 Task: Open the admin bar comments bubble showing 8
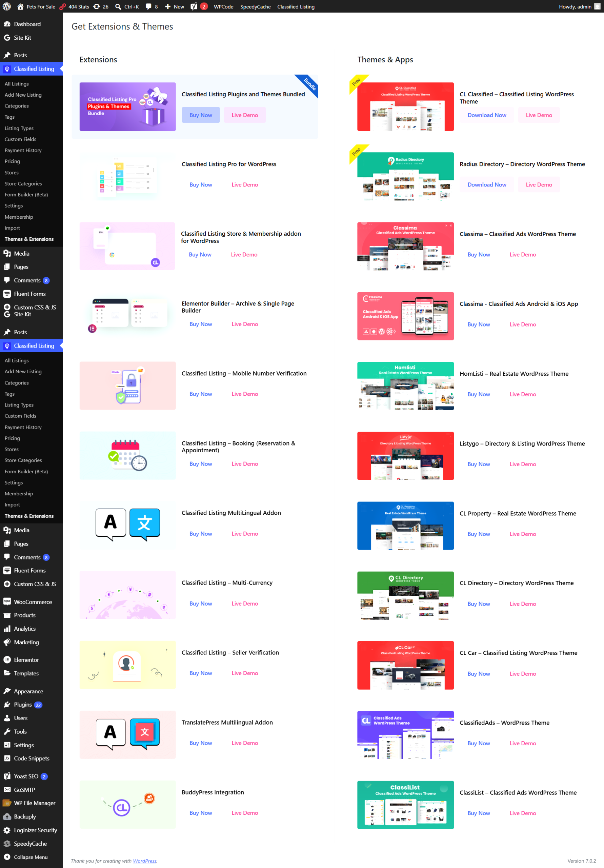(x=148, y=6)
